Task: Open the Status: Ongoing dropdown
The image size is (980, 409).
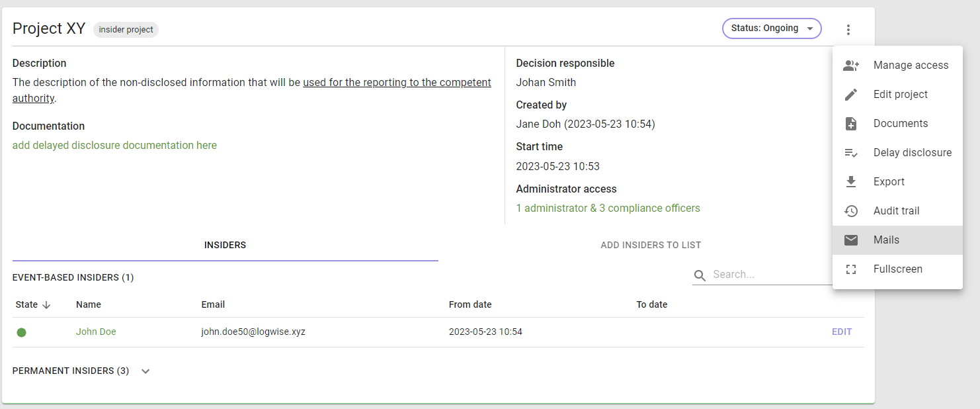Action: tap(772, 28)
